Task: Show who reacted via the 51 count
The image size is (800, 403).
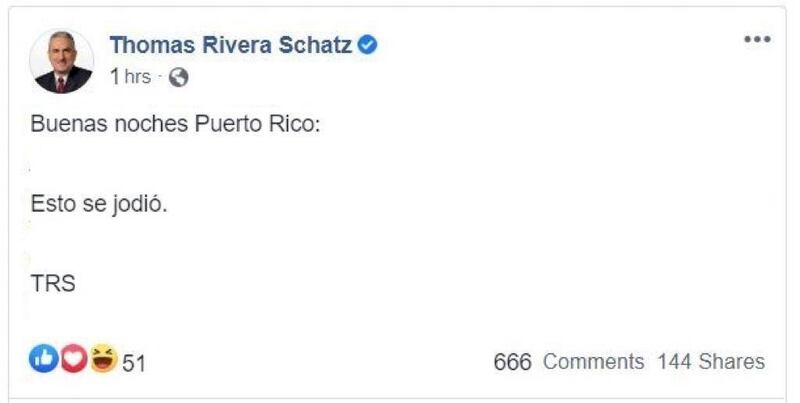Action: click(x=134, y=362)
